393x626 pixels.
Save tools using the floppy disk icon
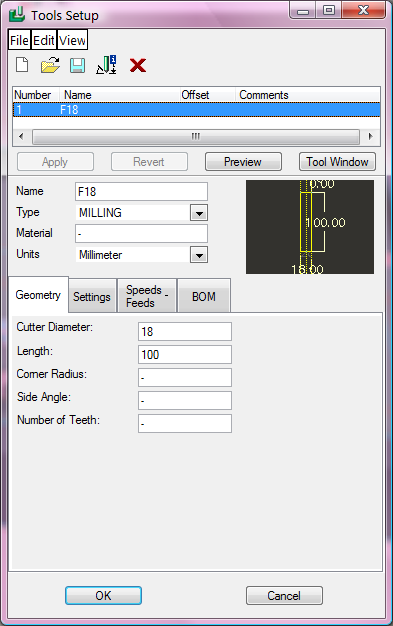click(x=77, y=65)
